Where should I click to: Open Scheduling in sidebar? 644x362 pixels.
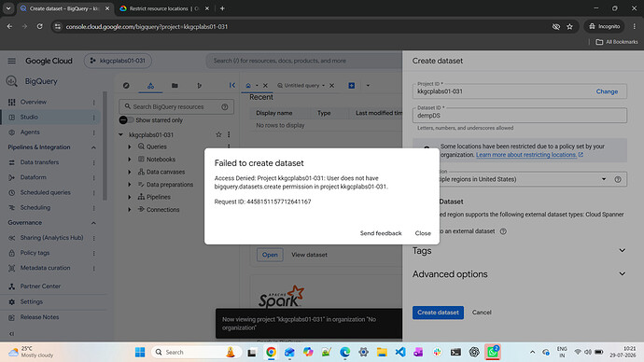(35, 208)
